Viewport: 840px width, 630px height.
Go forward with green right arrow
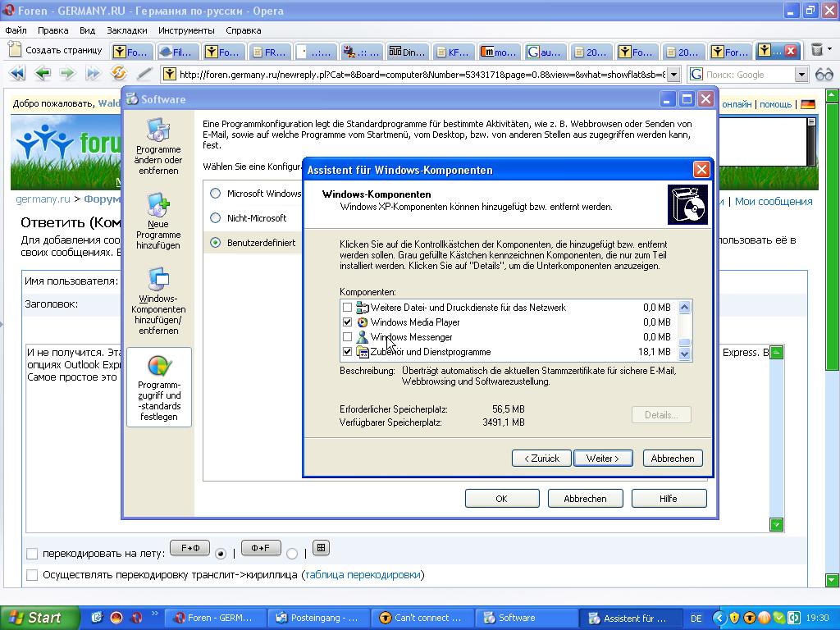67,73
